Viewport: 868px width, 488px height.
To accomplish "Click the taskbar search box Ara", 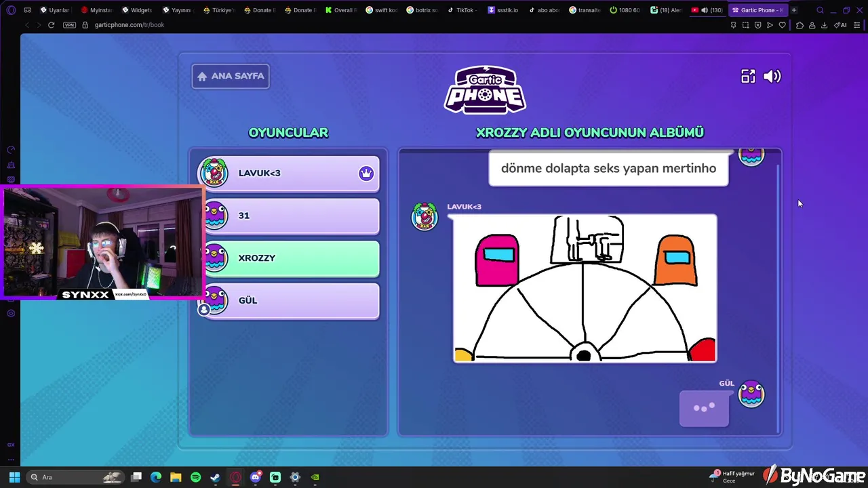I will point(75,477).
